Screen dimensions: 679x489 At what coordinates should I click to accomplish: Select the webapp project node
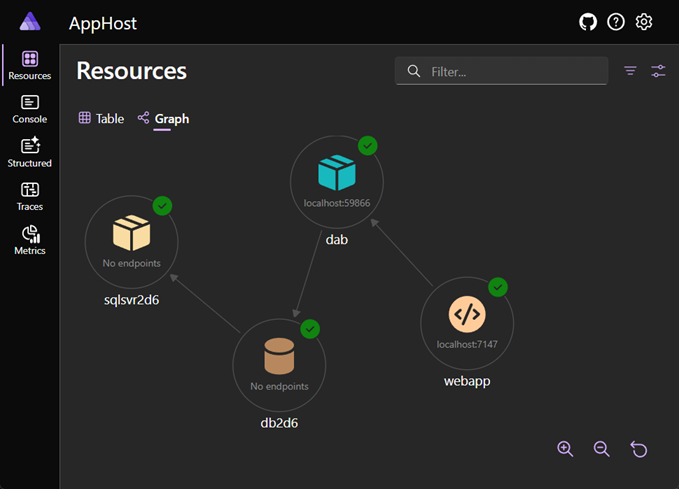coord(467,324)
